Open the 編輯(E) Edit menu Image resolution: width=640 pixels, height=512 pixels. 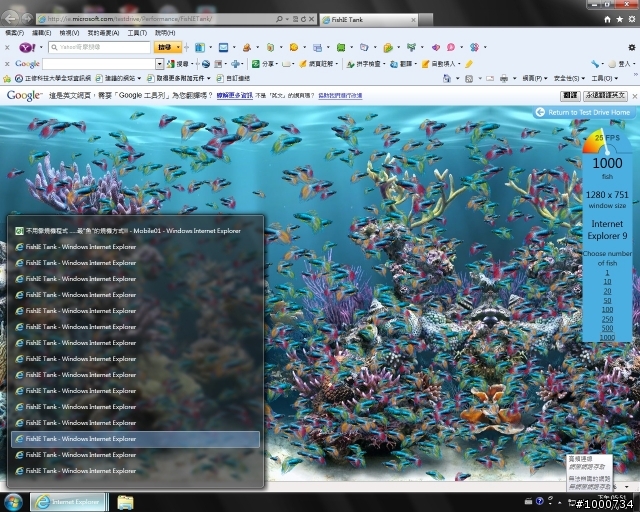(x=41, y=33)
